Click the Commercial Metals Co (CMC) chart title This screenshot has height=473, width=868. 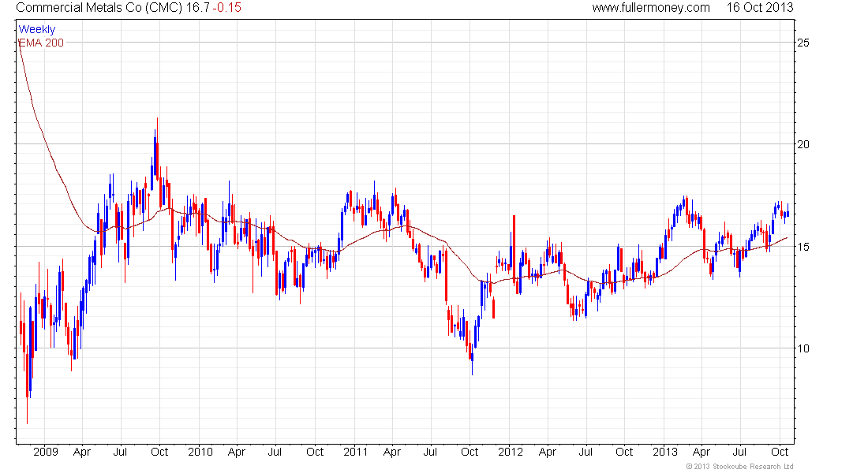point(99,8)
